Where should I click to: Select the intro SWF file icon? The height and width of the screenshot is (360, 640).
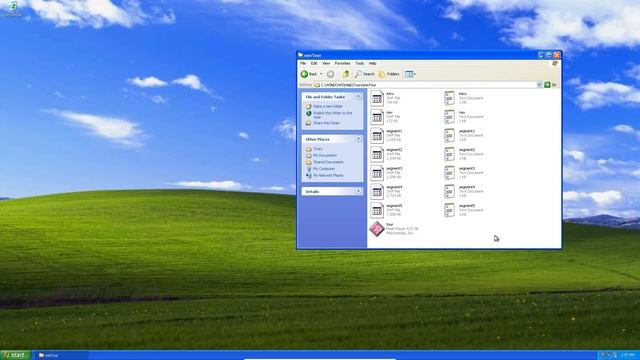(x=377, y=98)
